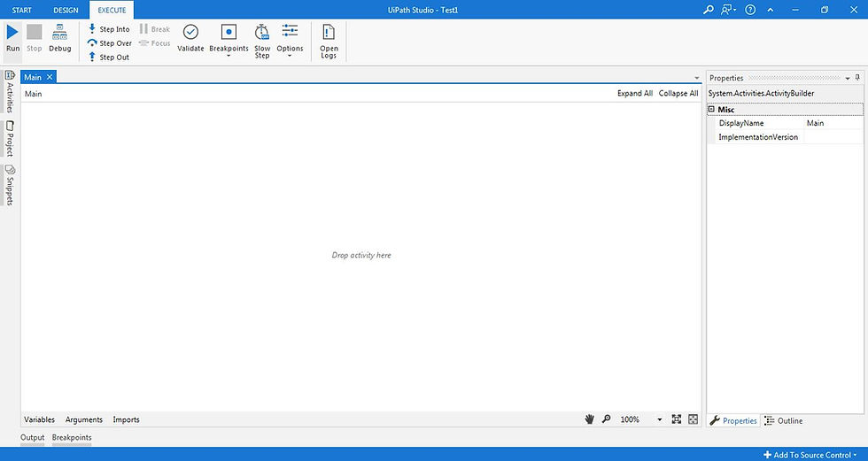Click the Step Into icon
The width and height of the screenshot is (868, 461).
tap(92, 28)
